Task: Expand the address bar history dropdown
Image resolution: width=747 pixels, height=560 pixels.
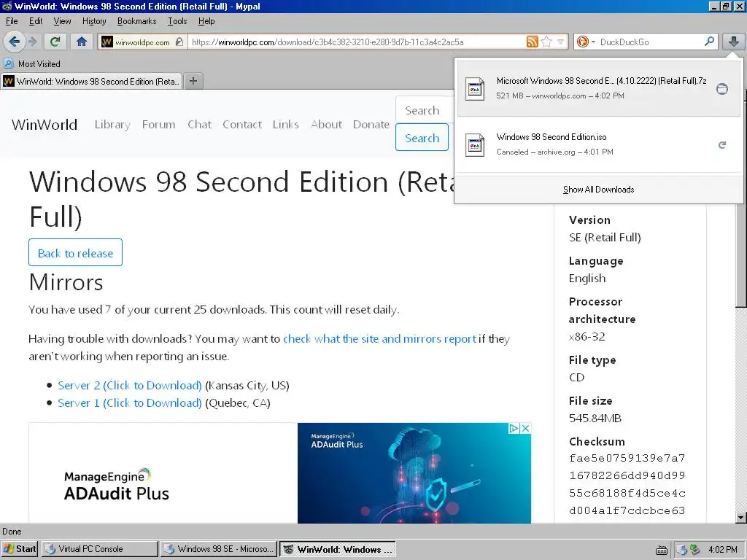Action: point(561,42)
